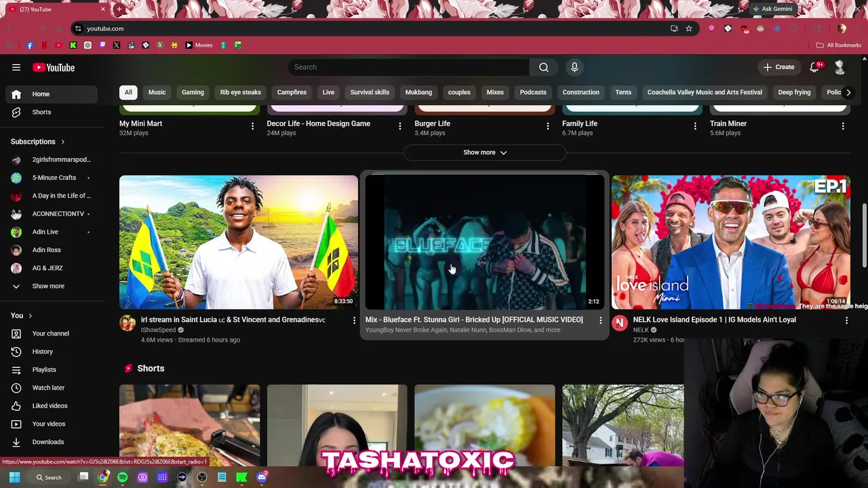
Task: Open the Windows Start menu
Action: 14,477
